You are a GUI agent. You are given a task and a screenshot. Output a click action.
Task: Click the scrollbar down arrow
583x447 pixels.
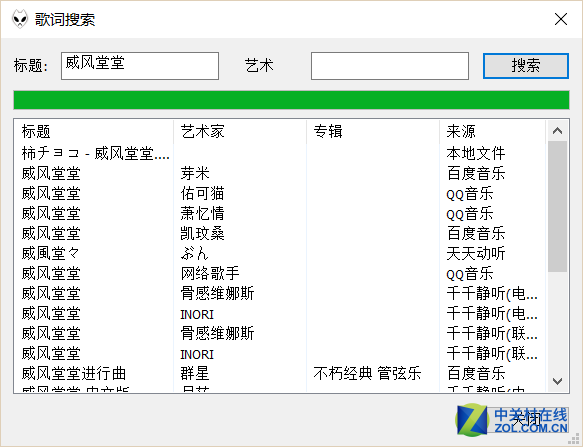(x=557, y=381)
